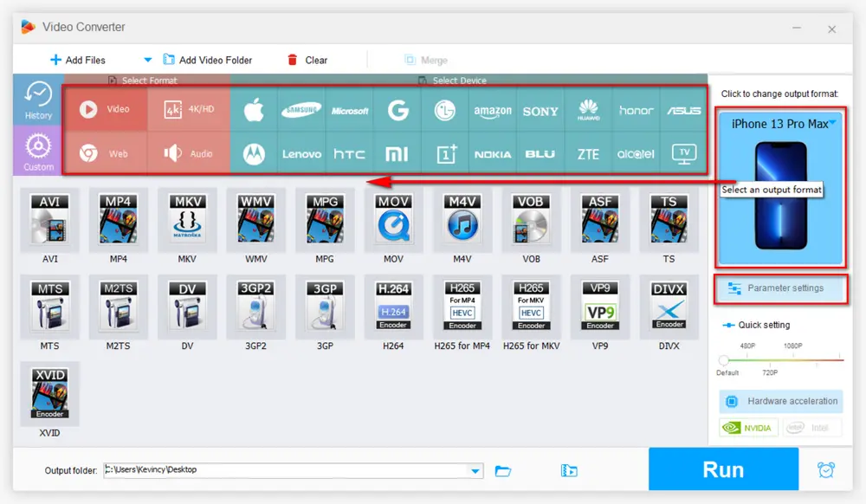
Task: Choose the H265 for MP4 format
Action: point(462,303)
